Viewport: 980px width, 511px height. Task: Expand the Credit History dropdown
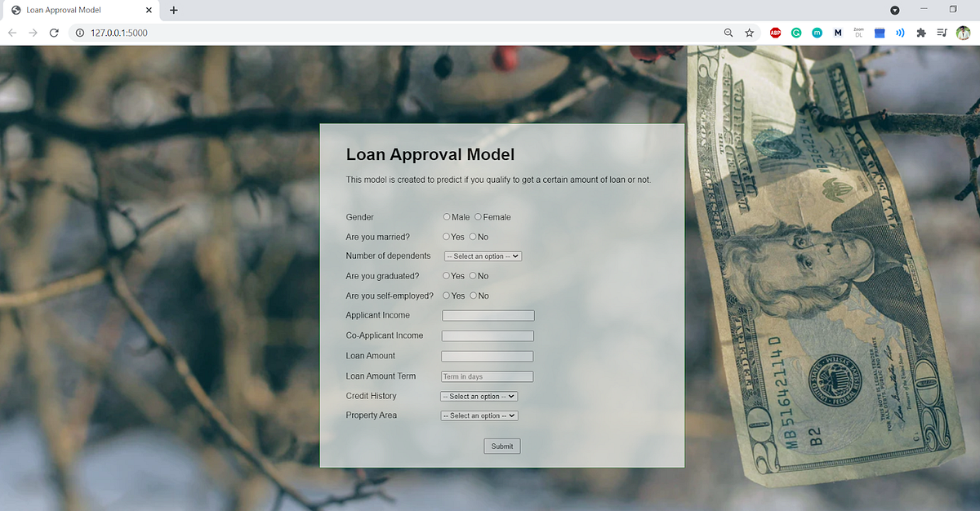[x=479, y=396]
